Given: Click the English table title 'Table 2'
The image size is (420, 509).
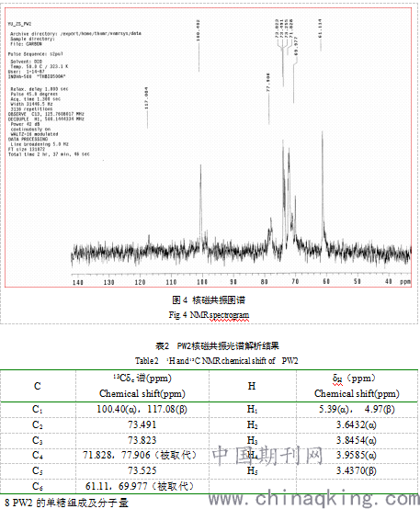Looking at the screenshot, I should pos(147,361).
